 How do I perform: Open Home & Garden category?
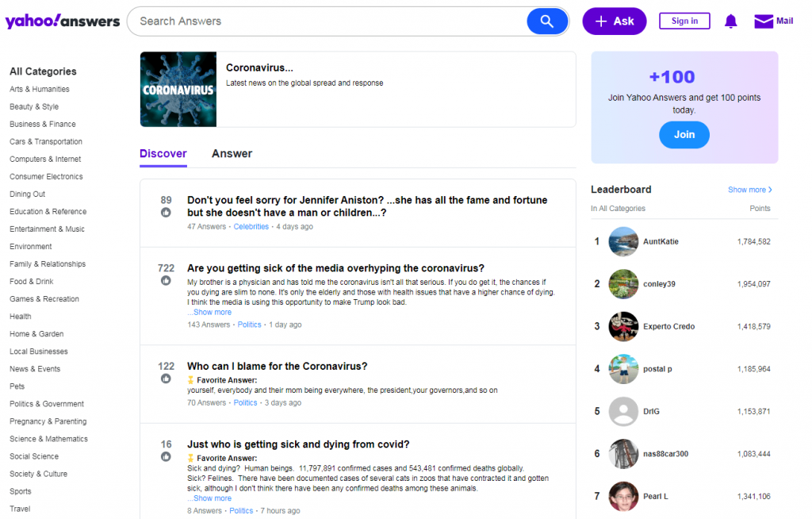[36, 334]
